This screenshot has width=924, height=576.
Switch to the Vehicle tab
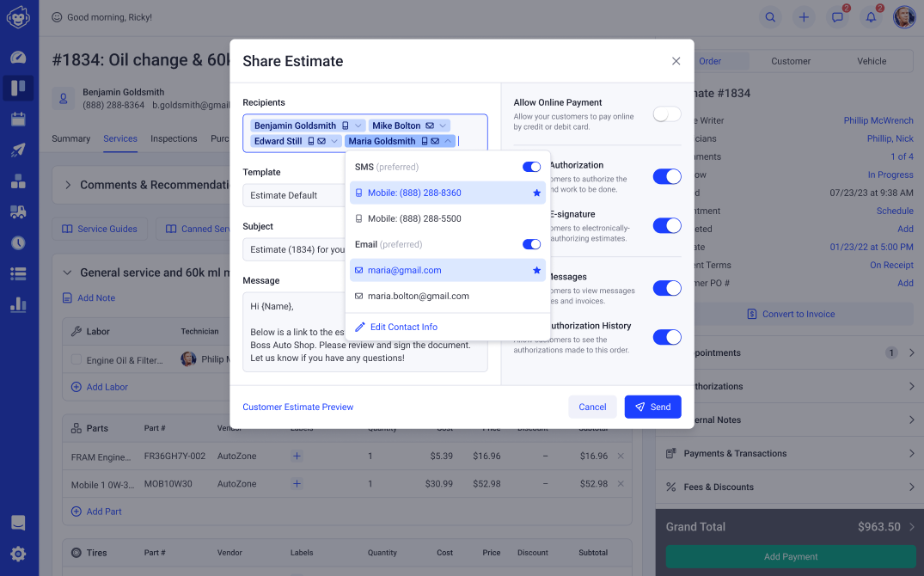coord(872,61)
